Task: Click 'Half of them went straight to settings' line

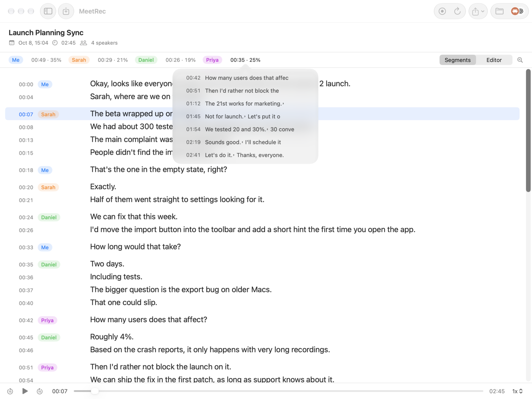Action: (x=177, y=199)
